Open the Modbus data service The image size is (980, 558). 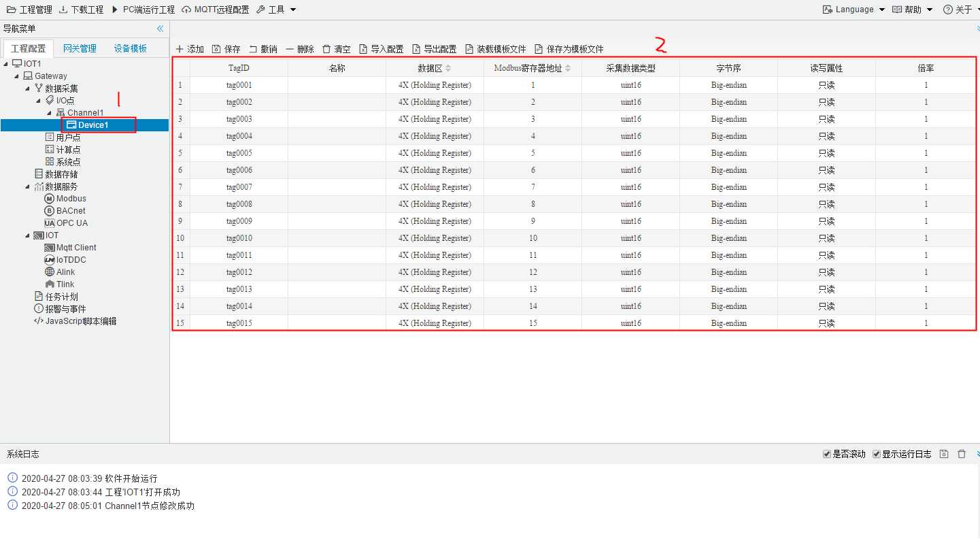71,199
